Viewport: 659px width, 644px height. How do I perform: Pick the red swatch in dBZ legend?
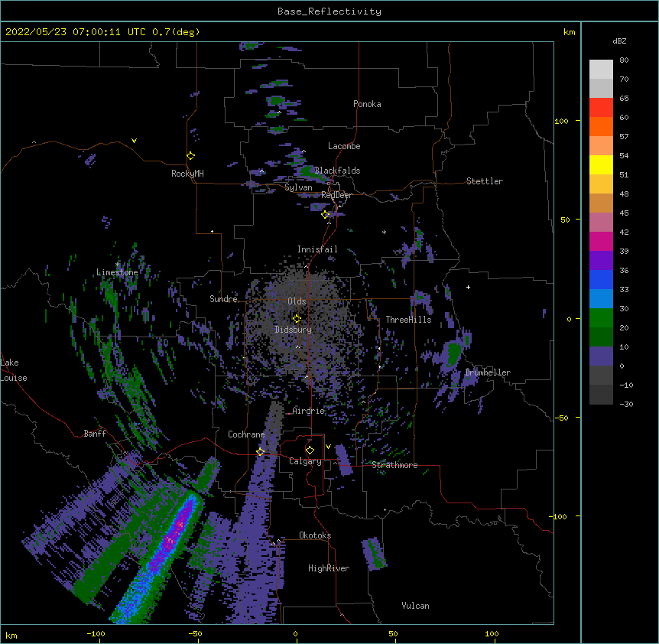601,108
